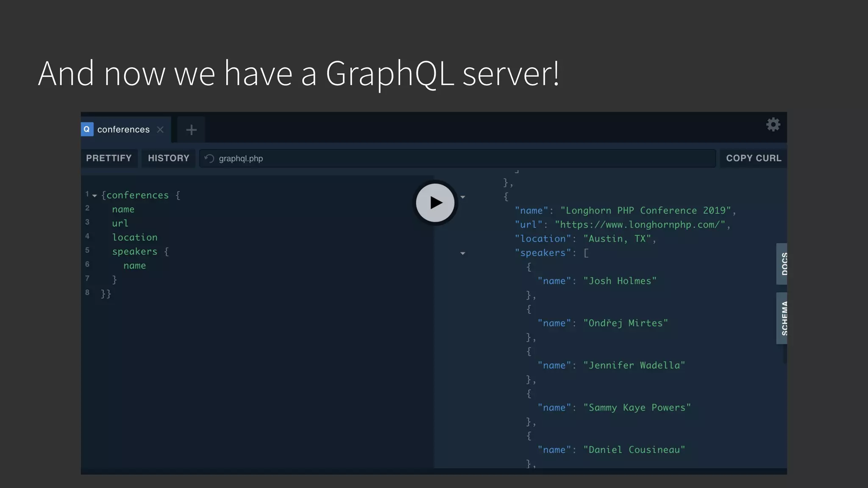The image size is (868, 488).
Task: Place cursor on location in the query
Action: point(135,237)
